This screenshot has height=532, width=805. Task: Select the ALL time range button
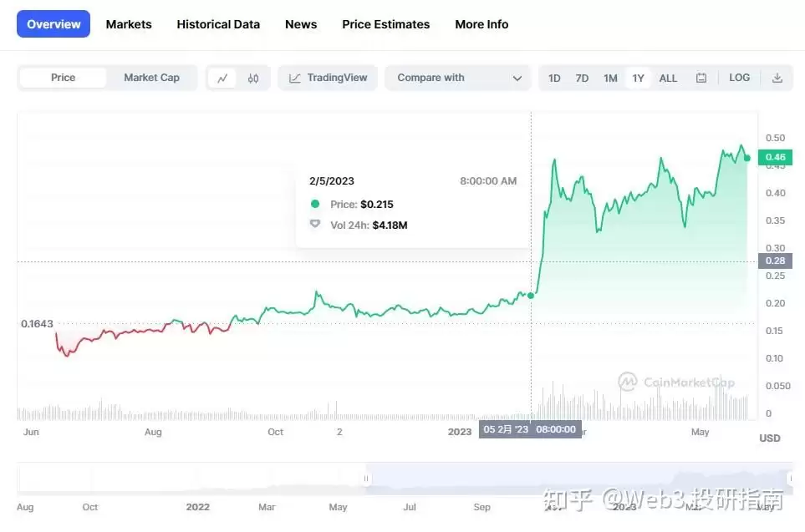point(667,77)
